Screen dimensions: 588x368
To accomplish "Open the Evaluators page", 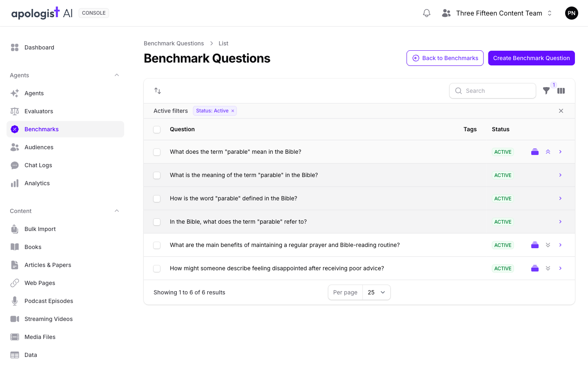I will (x=65, y=111).
